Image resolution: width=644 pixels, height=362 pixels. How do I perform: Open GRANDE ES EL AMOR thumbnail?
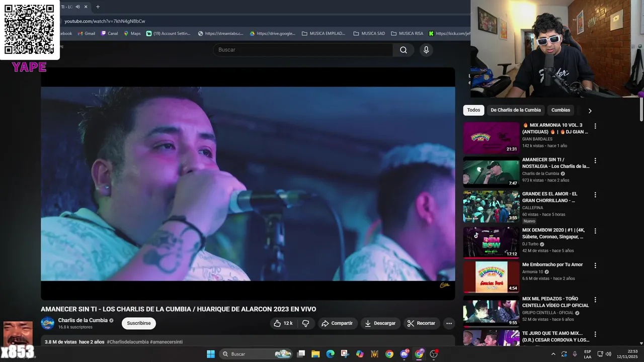click(x=491, y=207)
